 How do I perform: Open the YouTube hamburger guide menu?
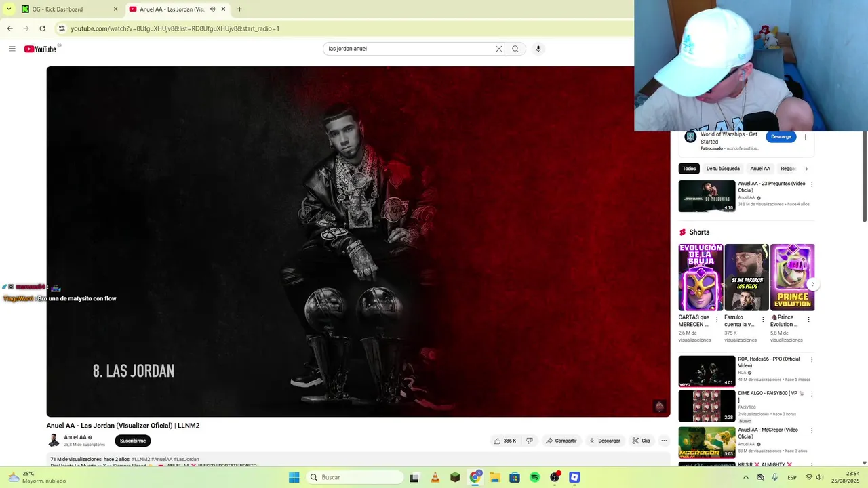pyautogui.click(x=12, y=49)
